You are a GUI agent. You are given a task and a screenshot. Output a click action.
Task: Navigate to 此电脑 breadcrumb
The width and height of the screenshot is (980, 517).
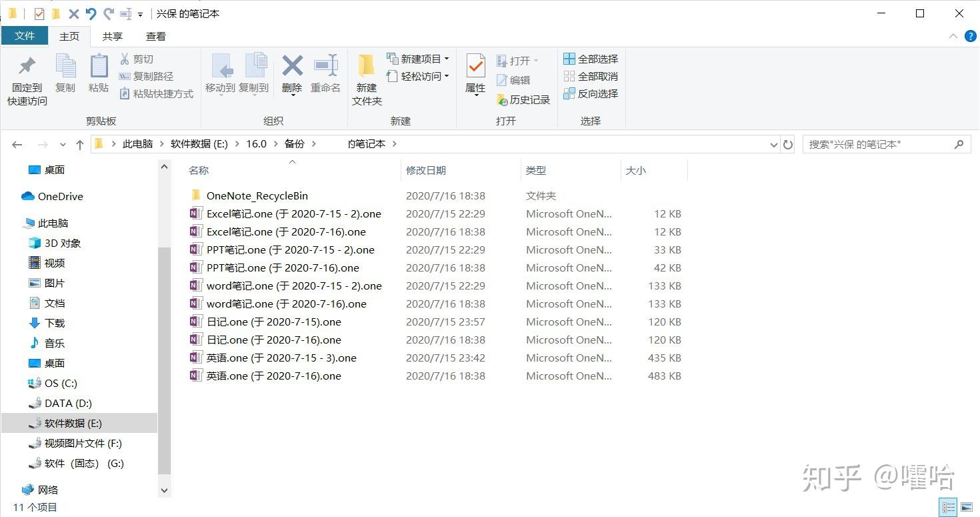click(x=137, y=144)
